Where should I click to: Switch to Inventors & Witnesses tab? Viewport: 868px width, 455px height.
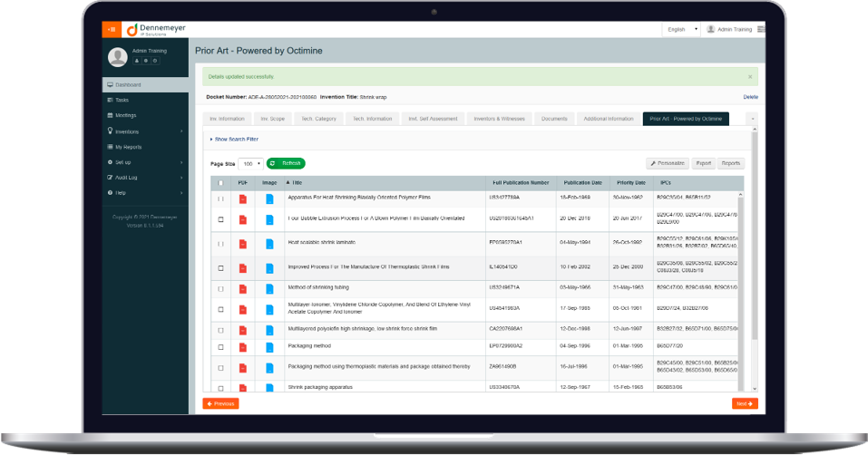tap(500, 119)
